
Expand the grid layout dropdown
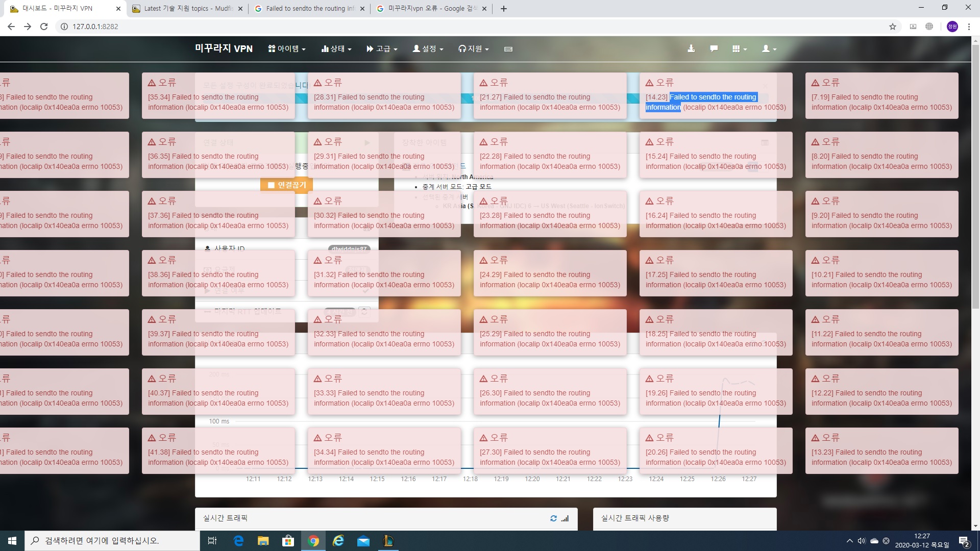[739, 49]
